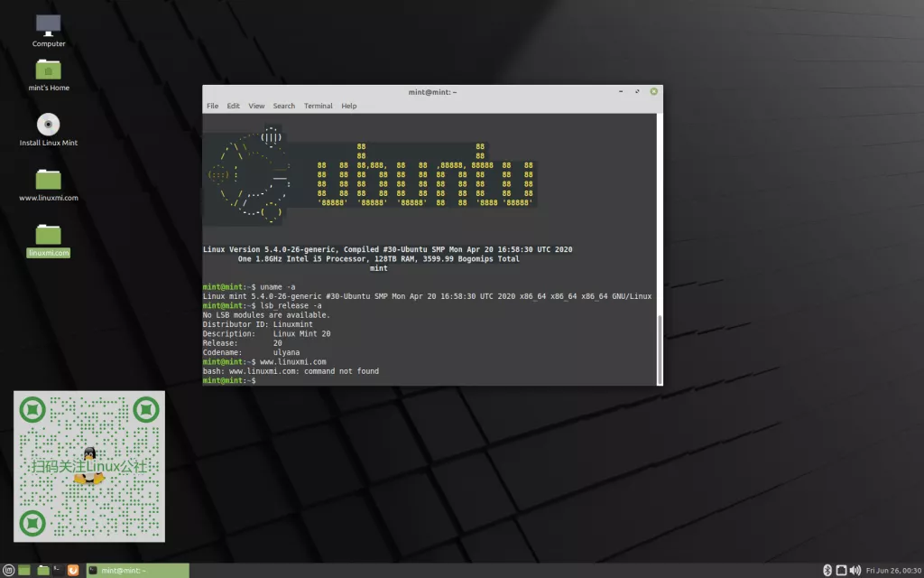Open the wired network tray icon
The image size is (924, 578).
pyautogui.click(x=842, y=571)
